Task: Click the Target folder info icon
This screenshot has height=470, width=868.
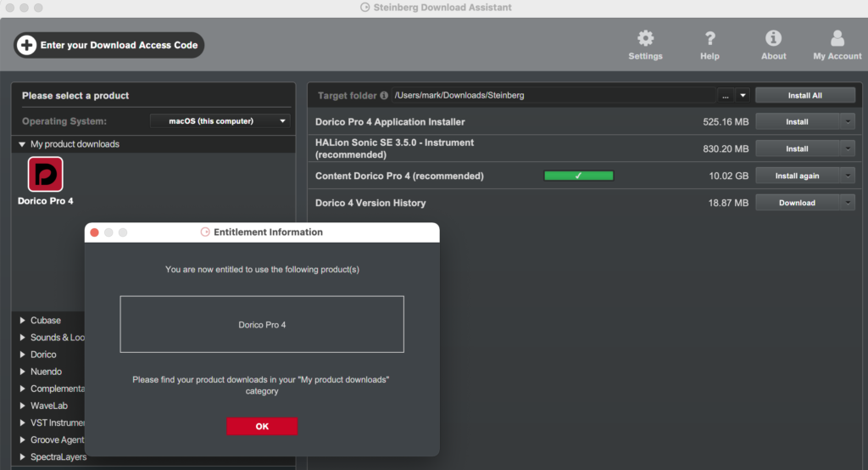Action: pos(384,95)
